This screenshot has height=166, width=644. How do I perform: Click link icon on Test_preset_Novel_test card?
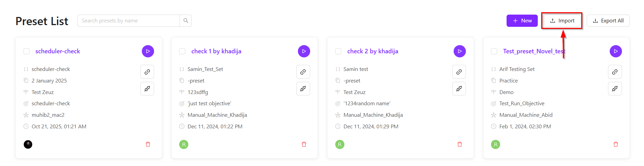[x=614, y=72]
